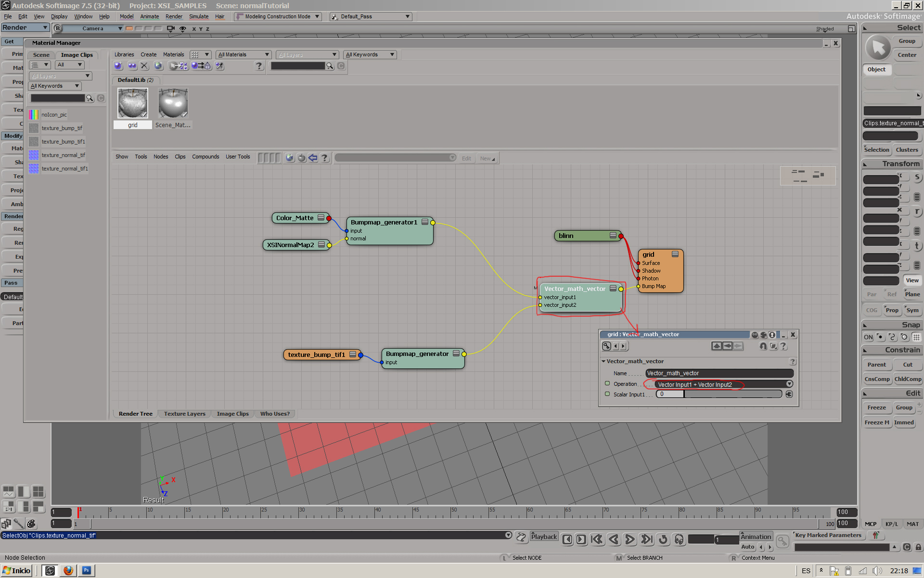924x578 pixels.
Task: Open the All Keywords dropdown in top toolbar
Action: click(370, 54)
